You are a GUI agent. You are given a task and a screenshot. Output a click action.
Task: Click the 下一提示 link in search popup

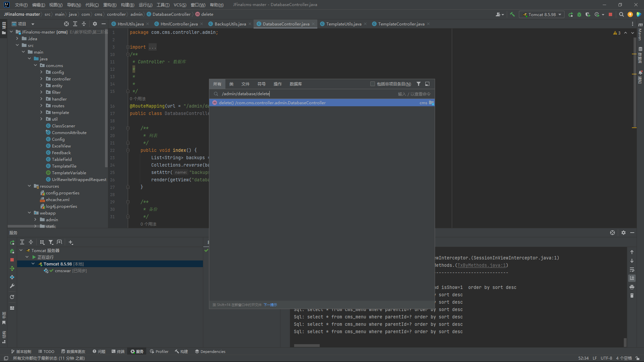coord(270,305)
